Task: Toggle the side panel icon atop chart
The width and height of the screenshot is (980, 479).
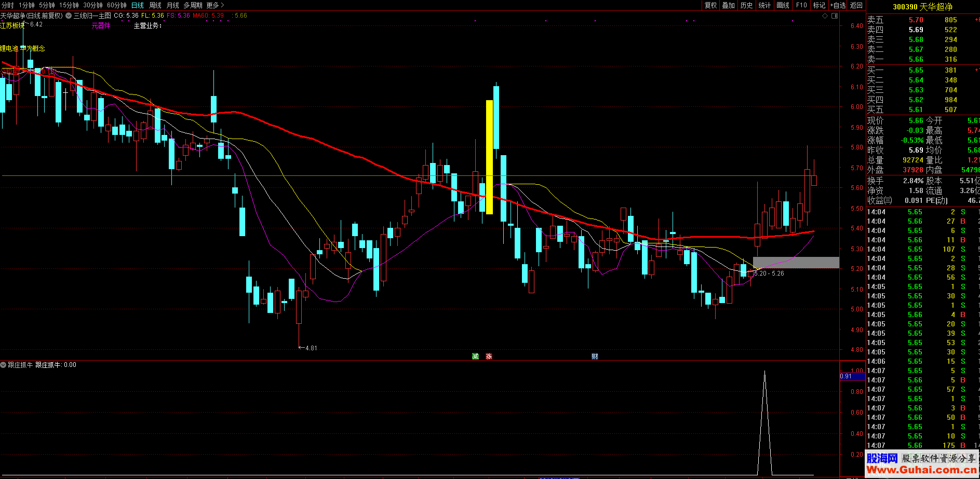Action: tap(835, 16)
